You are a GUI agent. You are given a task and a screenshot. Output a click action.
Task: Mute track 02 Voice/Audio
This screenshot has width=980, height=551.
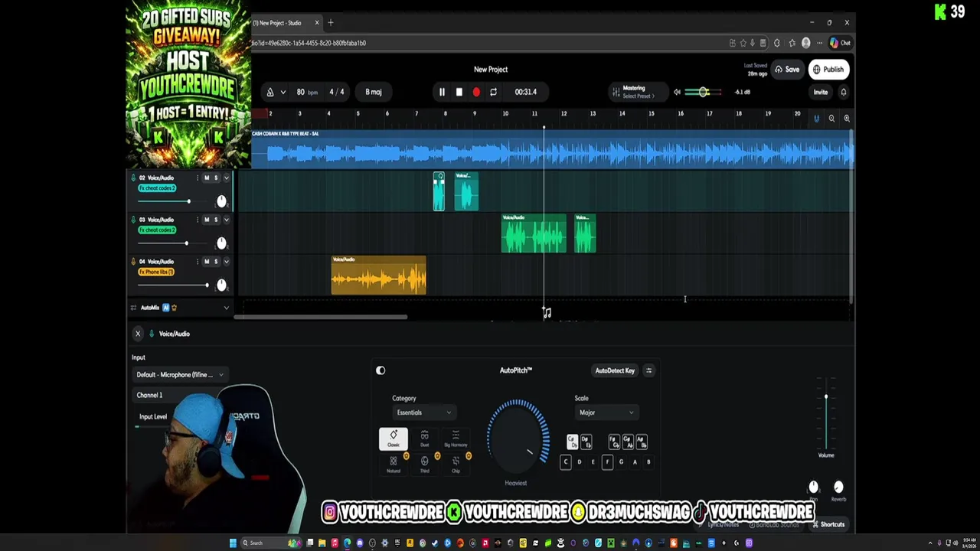(206, 178)
